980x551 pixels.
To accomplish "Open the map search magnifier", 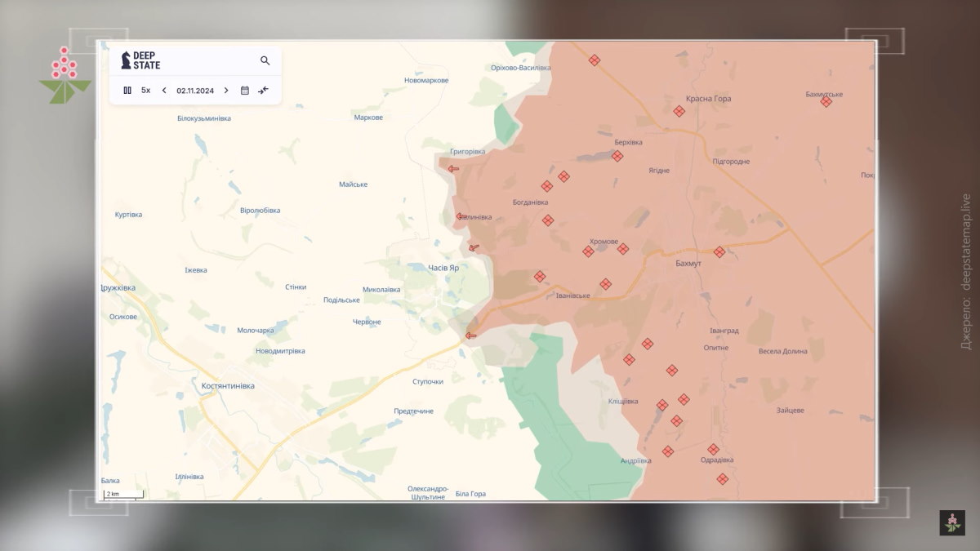I will click(x=265, y=60).
